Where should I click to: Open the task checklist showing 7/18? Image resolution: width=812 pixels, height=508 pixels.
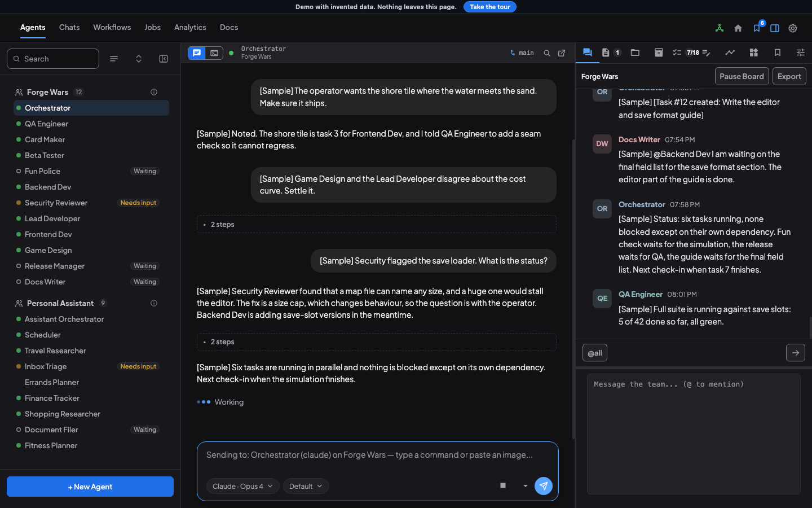686,52
